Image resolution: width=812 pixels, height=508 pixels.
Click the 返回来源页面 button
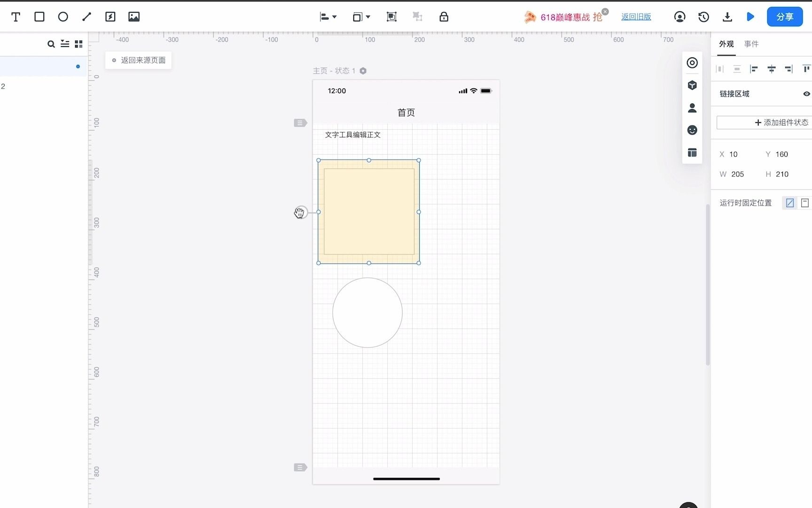tap(139, 60)
